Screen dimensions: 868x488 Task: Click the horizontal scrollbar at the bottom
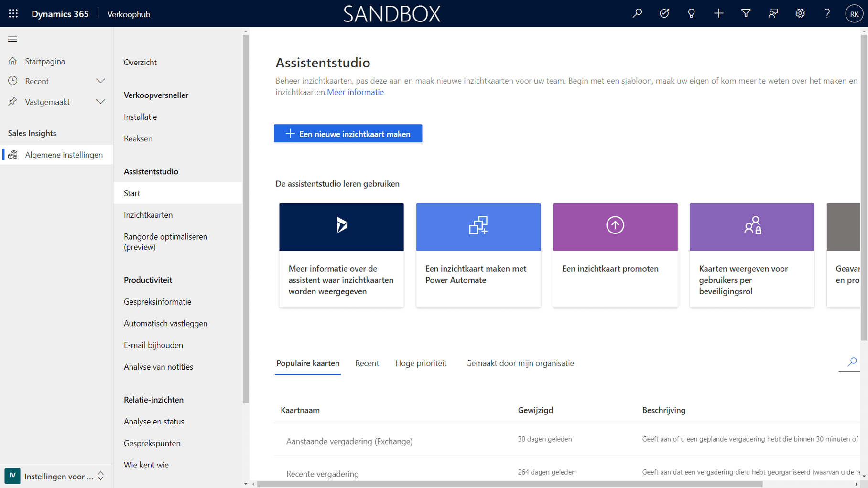pyautogui.click(x=510, y=484)
